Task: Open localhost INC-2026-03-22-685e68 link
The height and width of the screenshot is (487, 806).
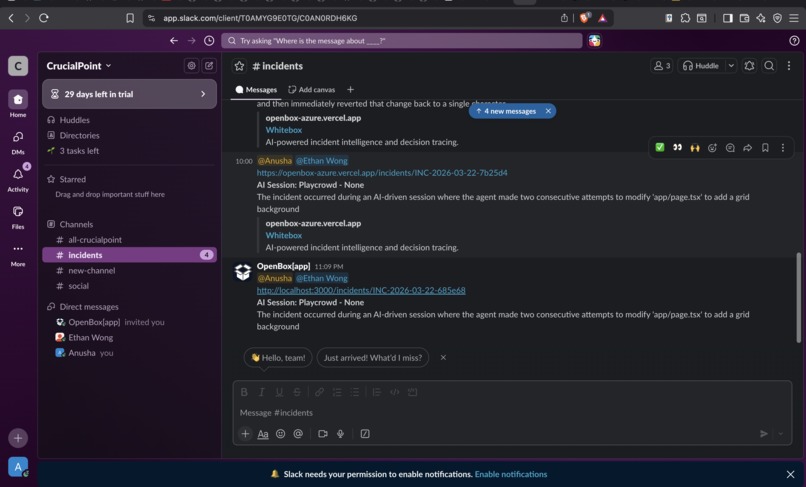Action: coord(361,290)
